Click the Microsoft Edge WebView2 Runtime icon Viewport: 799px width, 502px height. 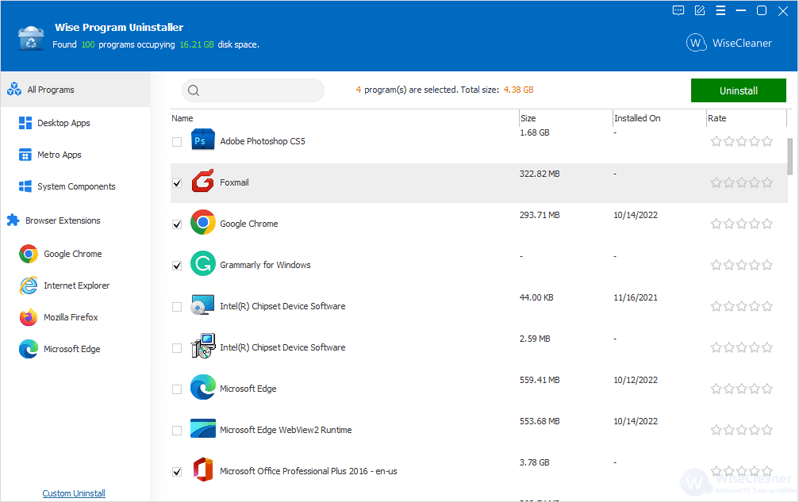[203, 429]
